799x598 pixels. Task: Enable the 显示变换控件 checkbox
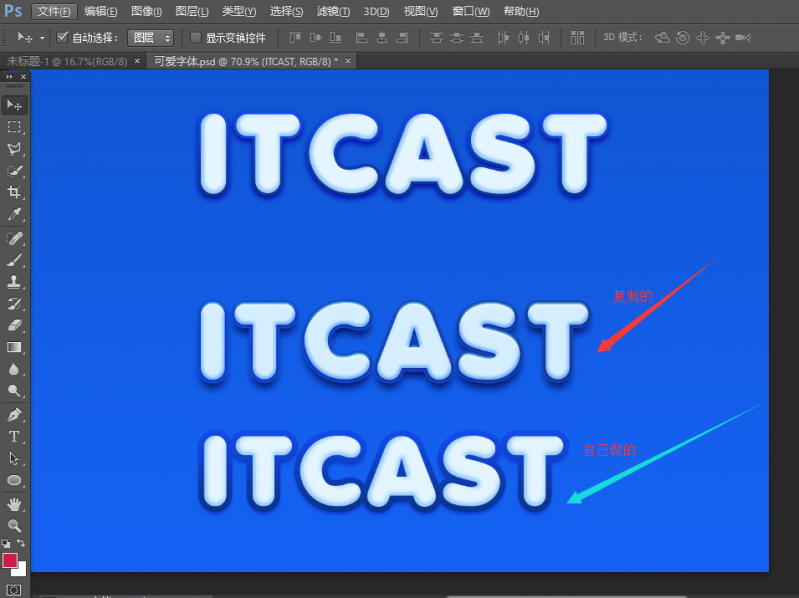196,37
